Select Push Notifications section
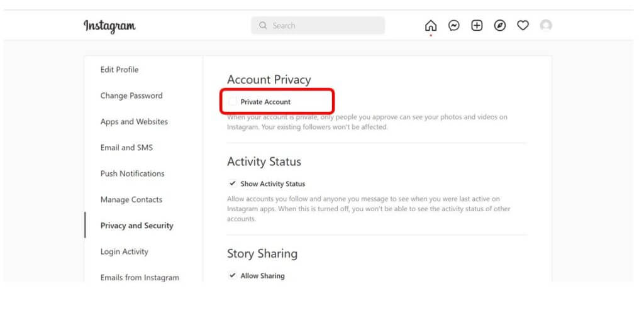The width and height of the screenshot is (644, 335). pyautogui.click(x=132, y=173)
